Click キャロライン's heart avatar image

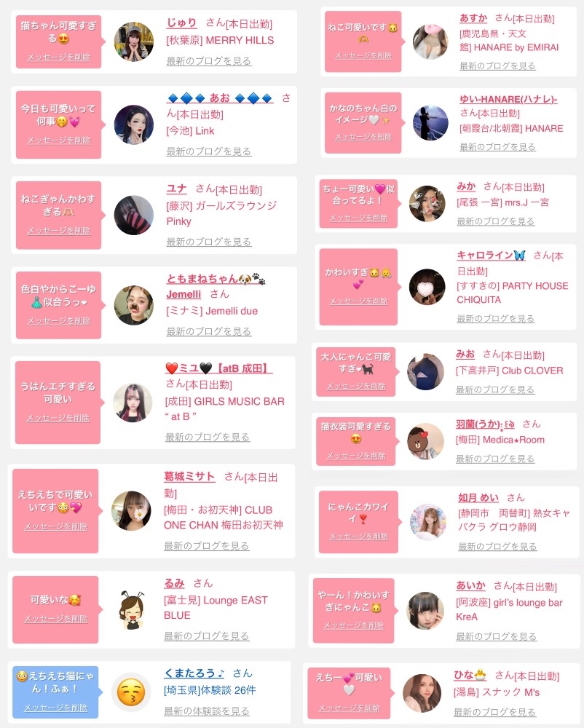427,287
